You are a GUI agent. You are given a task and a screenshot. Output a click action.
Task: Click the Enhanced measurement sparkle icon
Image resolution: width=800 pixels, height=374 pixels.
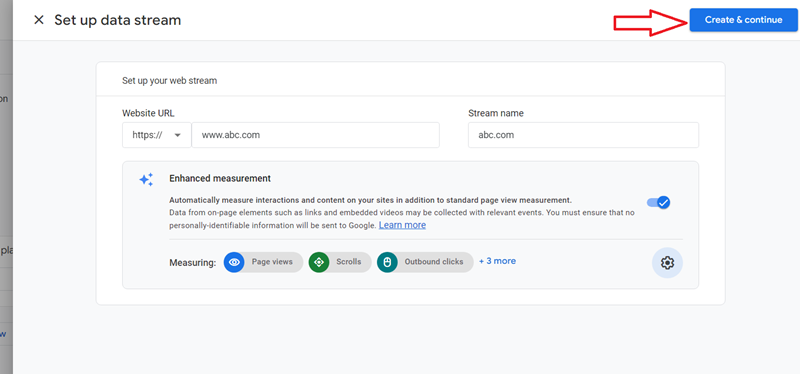(146, 180)
